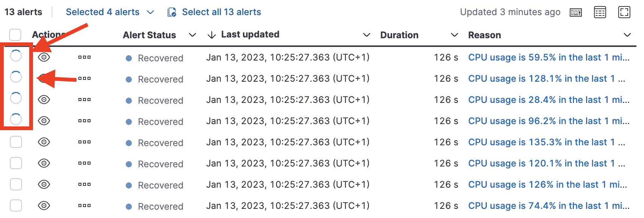Open the Reason column header dropdown
The image size is (644, 218).
[x=627, y=35]
